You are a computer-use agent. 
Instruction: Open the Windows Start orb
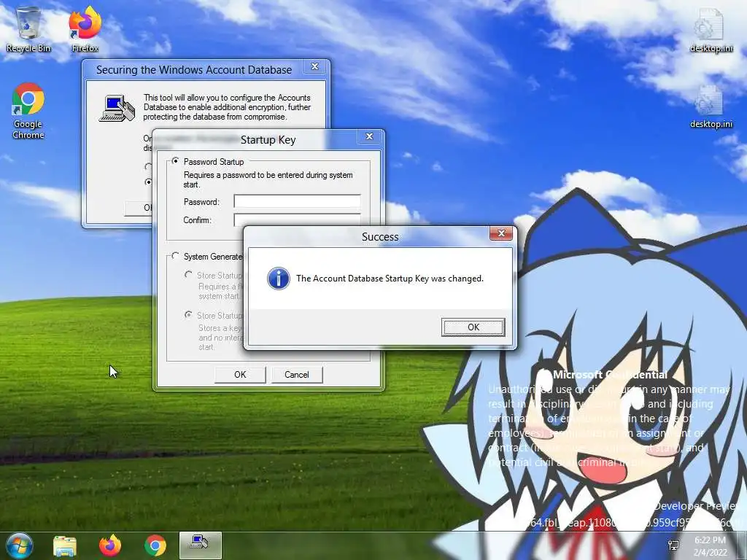[x=19, y=545]
